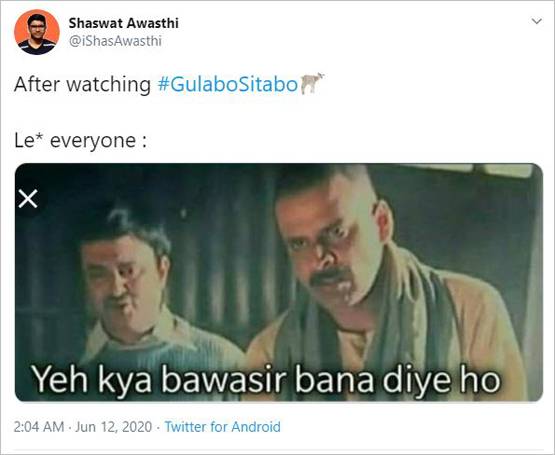Click the word "everyone" in the tweet

click(x=93, y=141)
